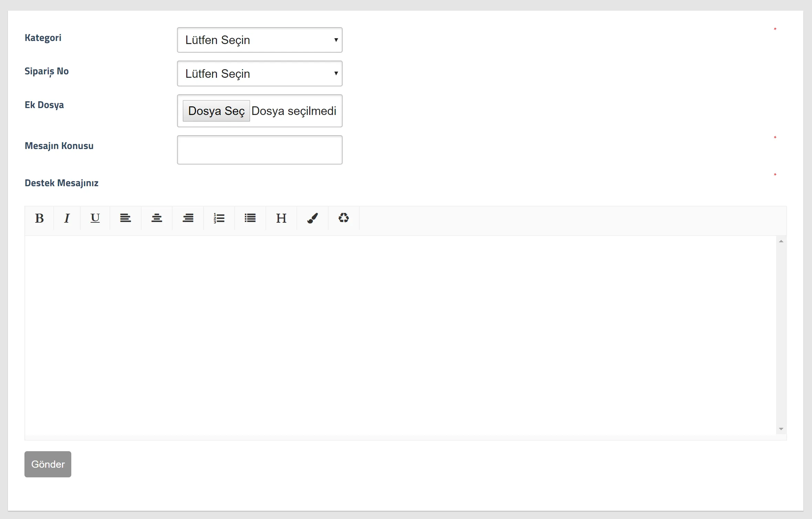
Task: Center align text in message editor
Action: 157,218
